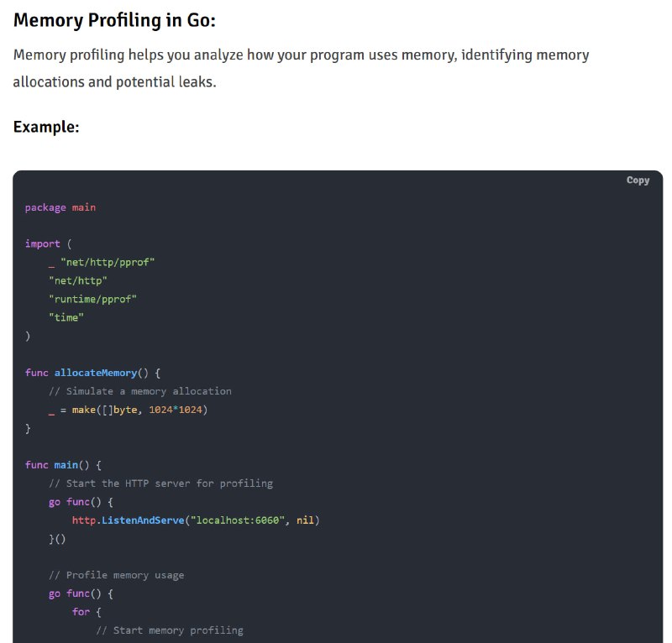The height and width of the screenshot is (643, 672).
Task: Click the "Example:" subheading
Action: click(x=46, y=127)
